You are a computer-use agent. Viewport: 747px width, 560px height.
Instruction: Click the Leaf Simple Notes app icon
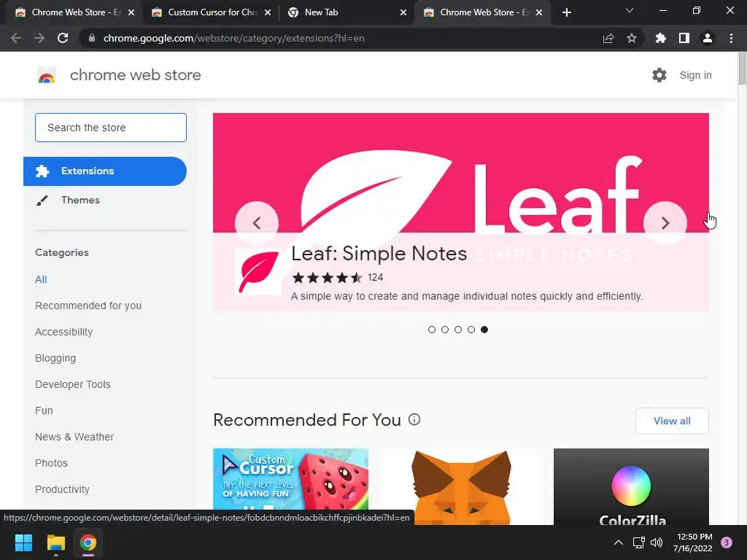258,272
